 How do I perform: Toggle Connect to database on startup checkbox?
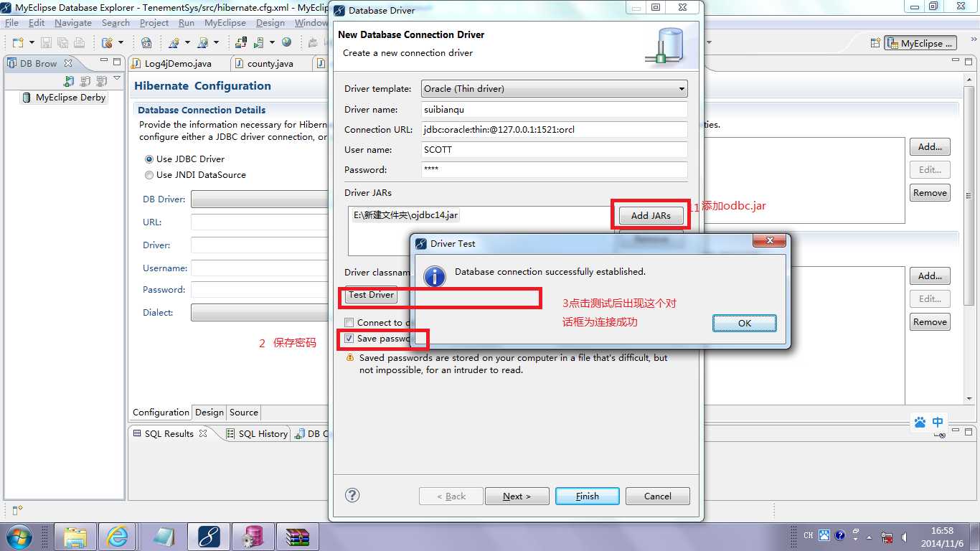click(x=349, y=323)
